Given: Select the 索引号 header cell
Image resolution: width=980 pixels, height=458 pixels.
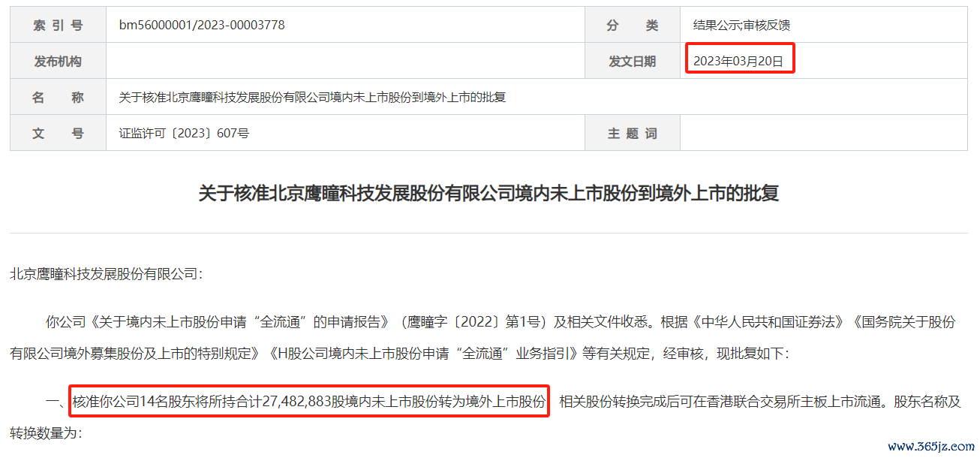Looking at the screenshot, I should 58,25.
